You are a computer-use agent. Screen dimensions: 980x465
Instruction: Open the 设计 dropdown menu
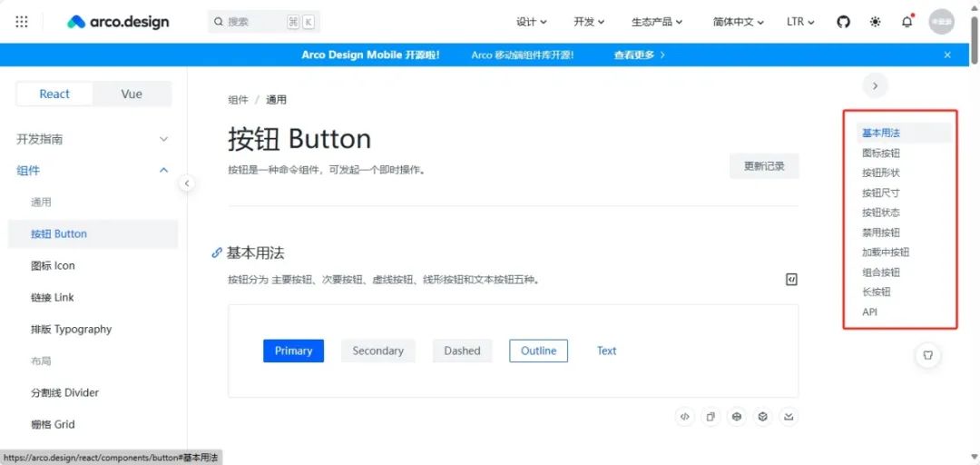point(531,22)
